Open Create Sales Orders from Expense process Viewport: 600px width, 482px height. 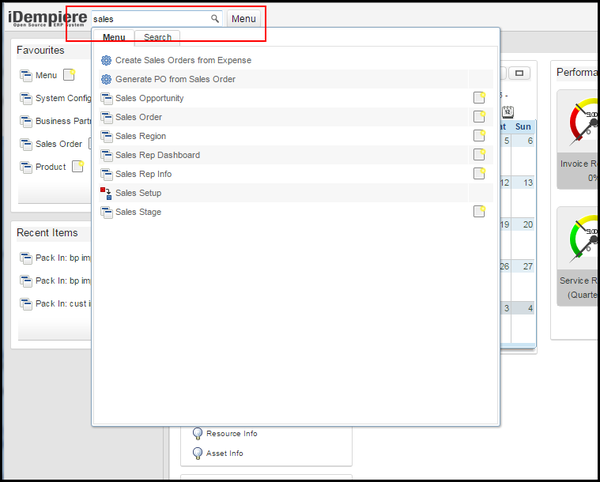pyautogui.click(x=183, y=61)
